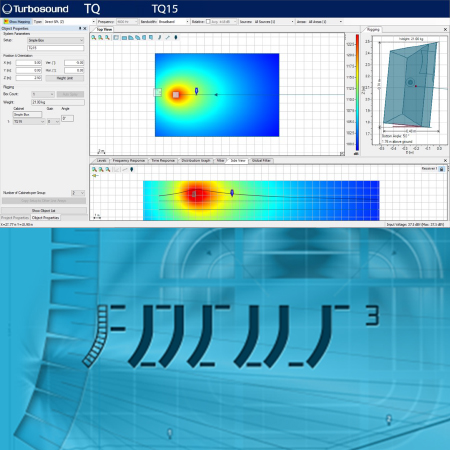This screenshot has width=450, height=450.
Task: Close the Rigging panel
Action: [445, 30]
